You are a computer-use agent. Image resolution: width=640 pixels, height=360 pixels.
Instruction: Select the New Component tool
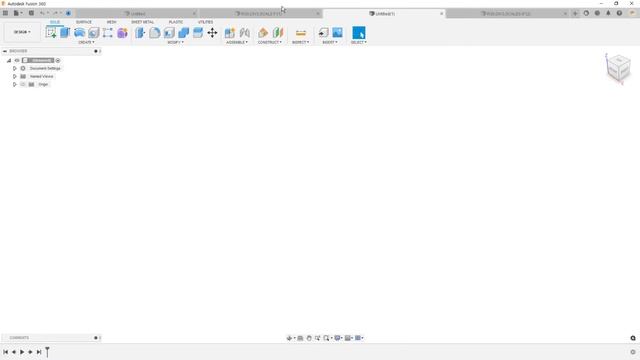point(230,33)
